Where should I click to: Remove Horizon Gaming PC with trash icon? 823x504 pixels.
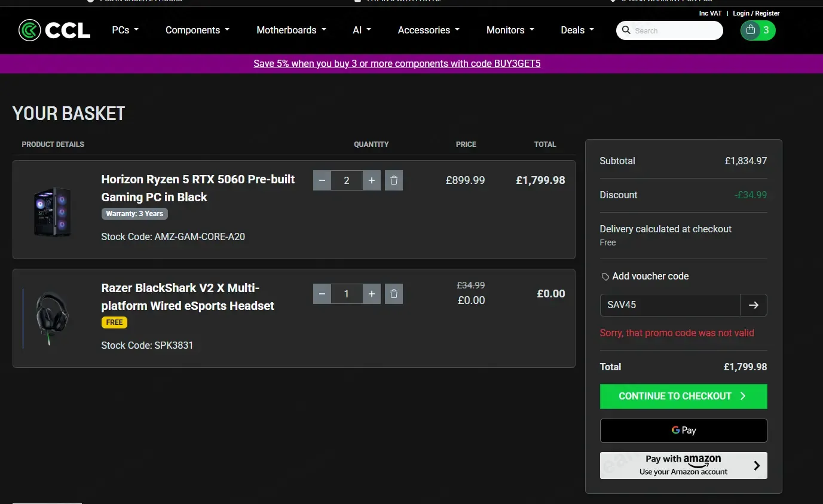pos(394,180)
